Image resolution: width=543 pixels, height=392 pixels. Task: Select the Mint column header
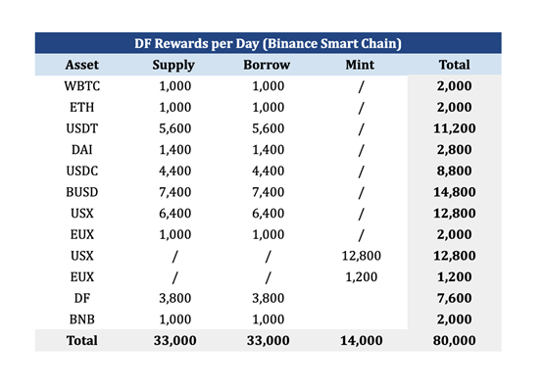360,65
